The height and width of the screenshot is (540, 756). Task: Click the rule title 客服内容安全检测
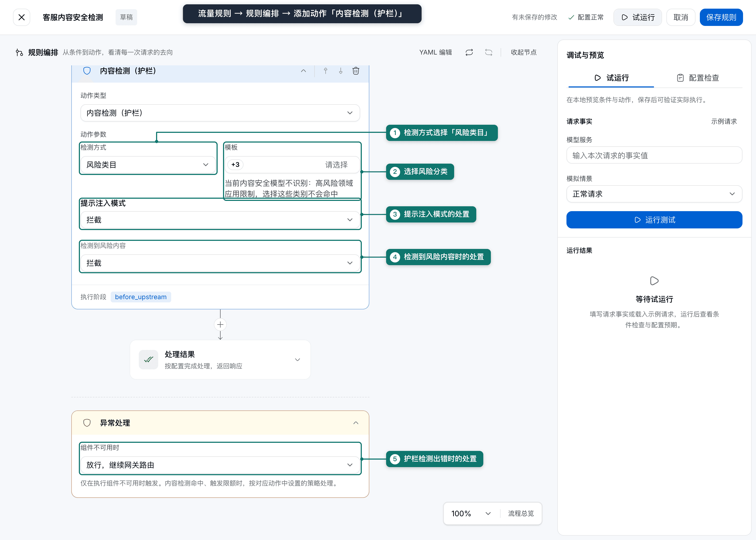click(x=73, y=17)
